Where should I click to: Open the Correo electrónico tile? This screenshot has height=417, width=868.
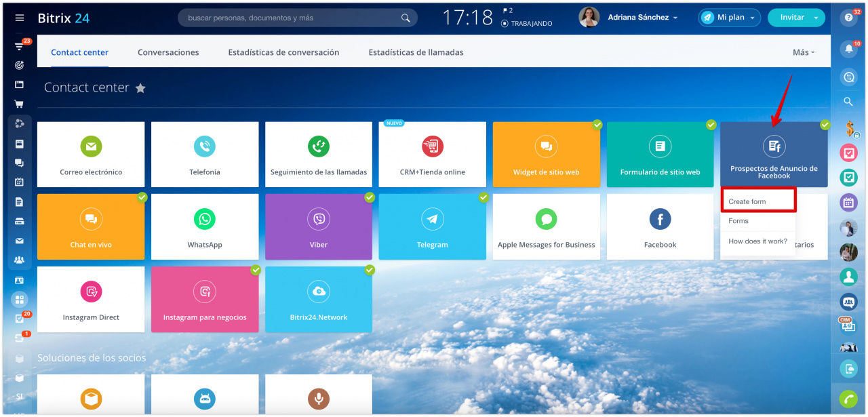click(x=91, y=154)
